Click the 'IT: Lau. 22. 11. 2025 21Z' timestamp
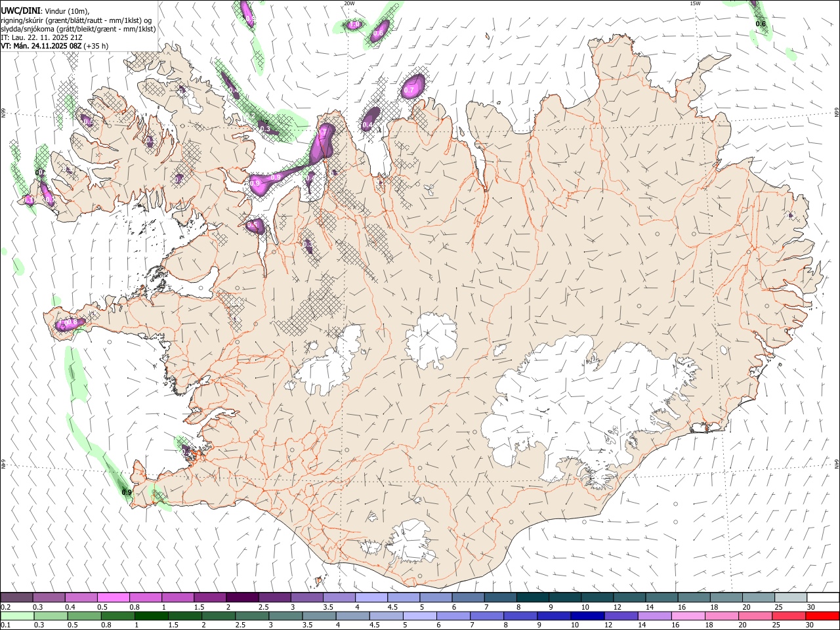Viewport: 840px width, 630px height. [x=41, y=37]
